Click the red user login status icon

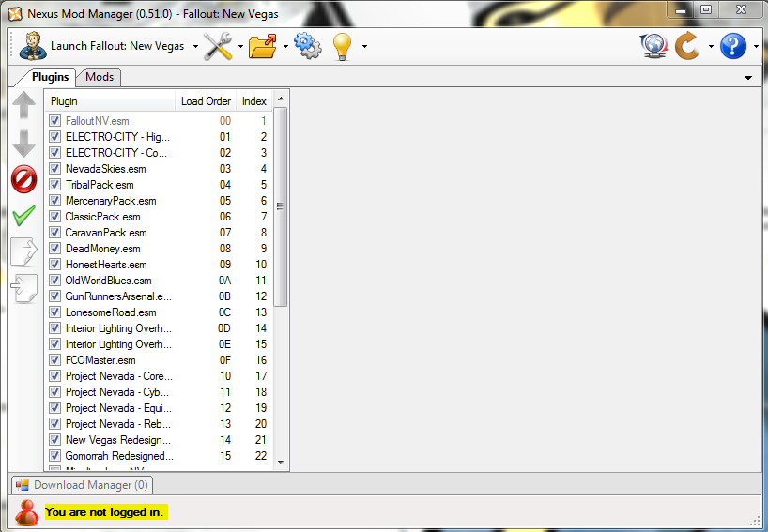point(26,512)
